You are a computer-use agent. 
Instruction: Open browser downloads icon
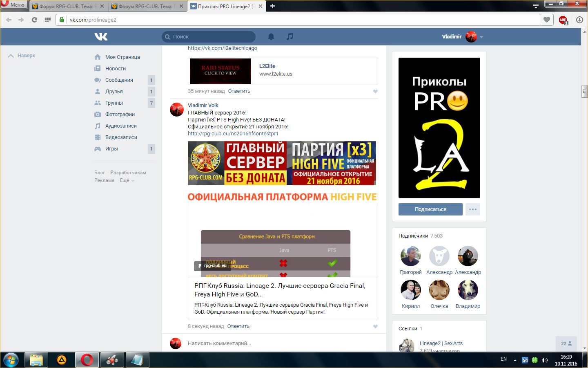tap(579, 20)
